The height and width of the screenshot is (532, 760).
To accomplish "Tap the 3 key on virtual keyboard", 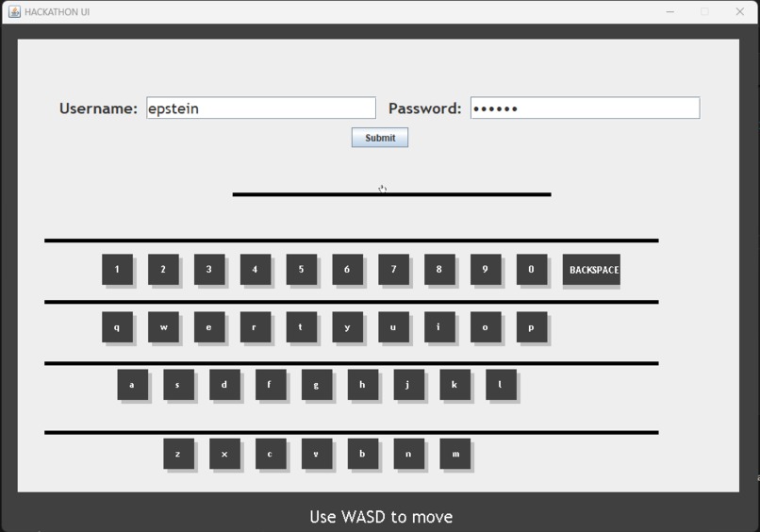I will click(x=209, y=270).
